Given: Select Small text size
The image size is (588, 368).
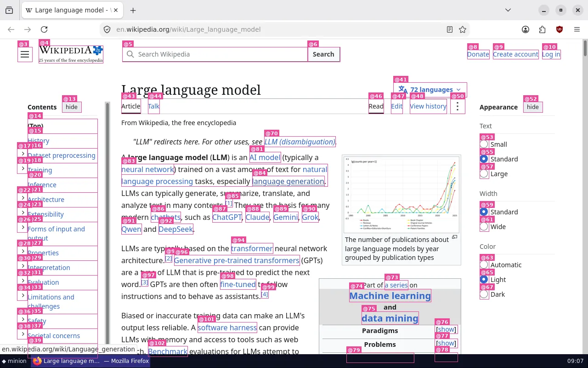Looking at the screenshot, I should (x=484, y=144).
